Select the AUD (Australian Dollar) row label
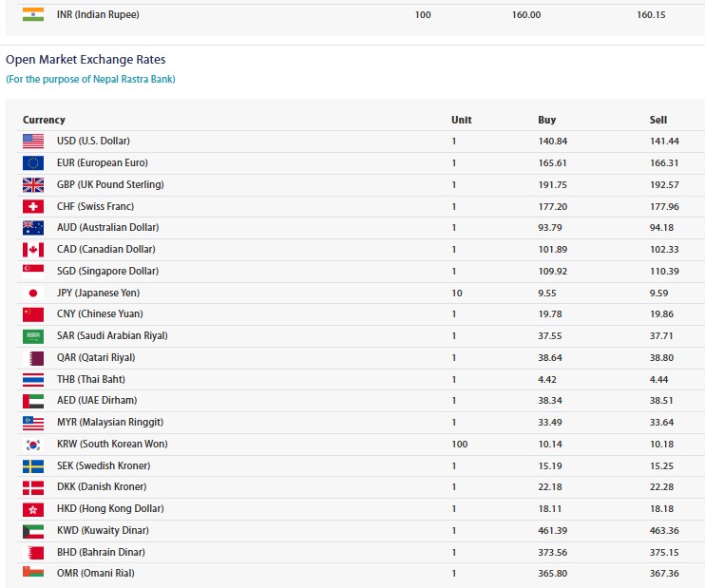705x588 pixels. (107, 228)
